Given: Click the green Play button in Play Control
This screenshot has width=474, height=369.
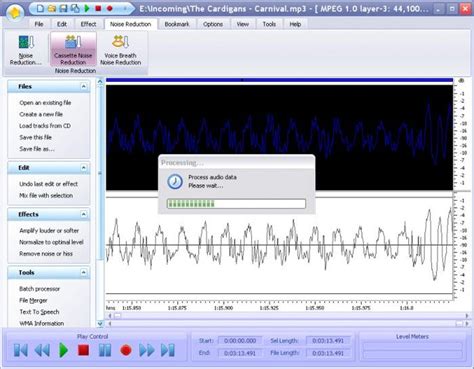Looking at the screenshot, I should (x=63, y=350).
